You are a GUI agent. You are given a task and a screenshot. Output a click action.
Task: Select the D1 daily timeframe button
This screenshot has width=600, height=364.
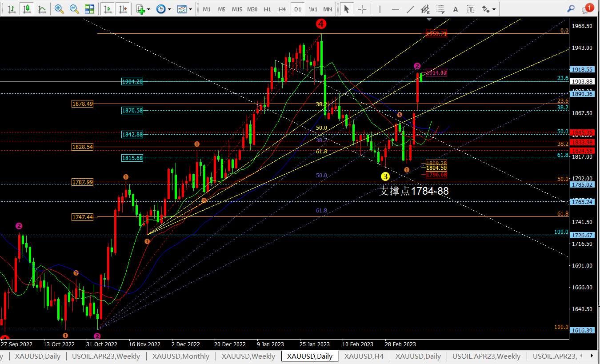pos(298,9)
